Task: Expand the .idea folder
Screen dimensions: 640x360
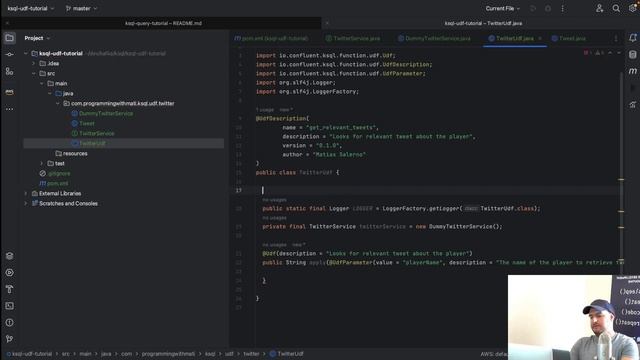Action: [x=34, y=64]
